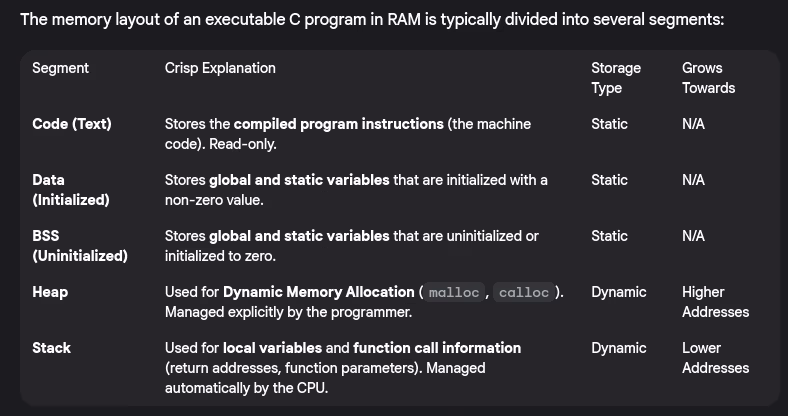Click 'Lower Addresses' in the Stack row
The height and width of the screenshot is (416, 788).
(715, 358)
